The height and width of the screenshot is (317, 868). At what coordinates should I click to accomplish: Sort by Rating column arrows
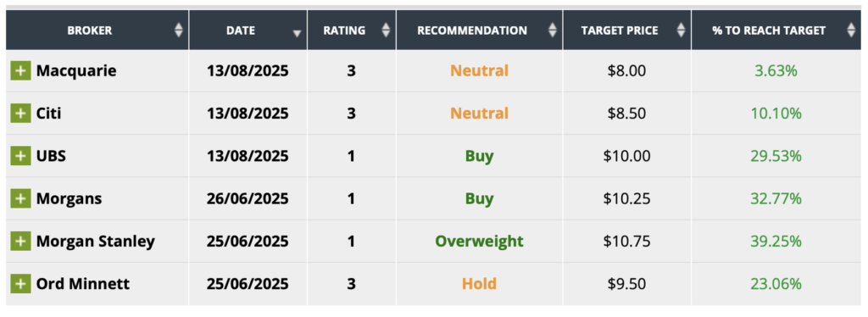pos(386,30)
